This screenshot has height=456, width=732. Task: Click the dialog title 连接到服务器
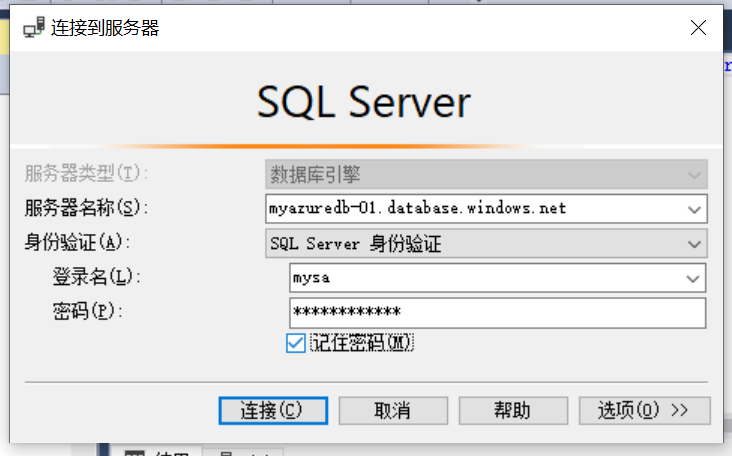click(105, 28)
